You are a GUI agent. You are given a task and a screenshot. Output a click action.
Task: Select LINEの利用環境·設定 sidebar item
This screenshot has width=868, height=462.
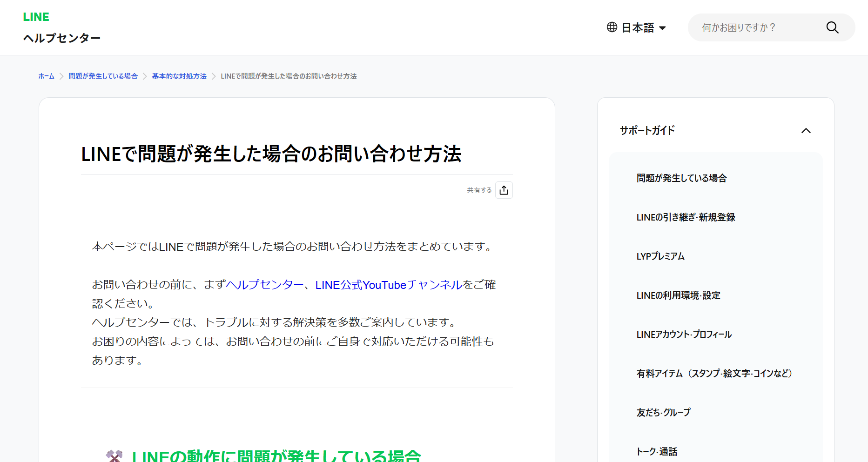tap(678, 295)
